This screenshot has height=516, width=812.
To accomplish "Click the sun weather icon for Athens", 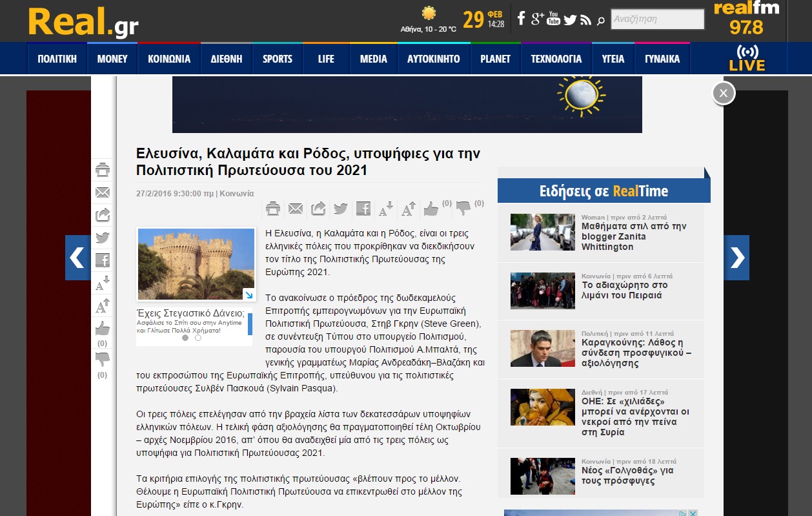I will (x=429, y=13).
